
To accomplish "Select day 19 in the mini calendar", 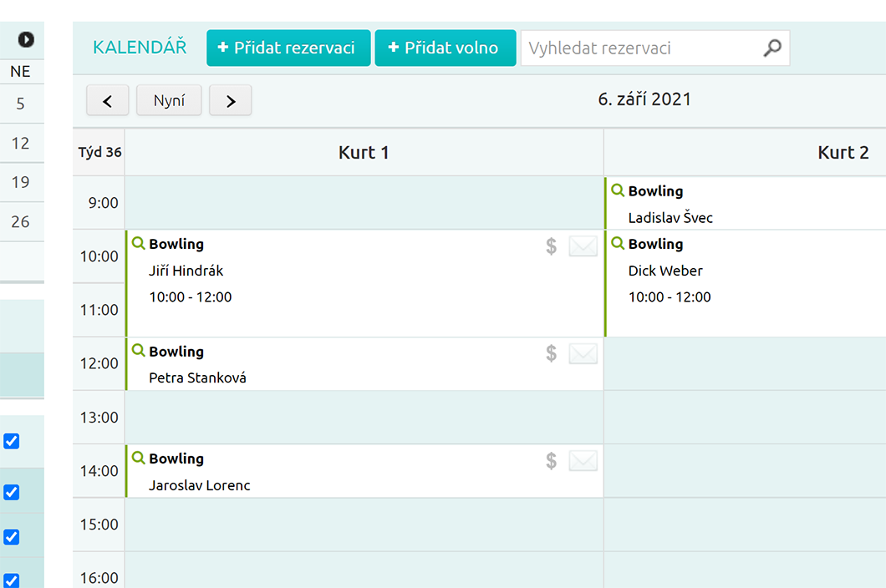I will pyautogui.click(x=21, y=182).
